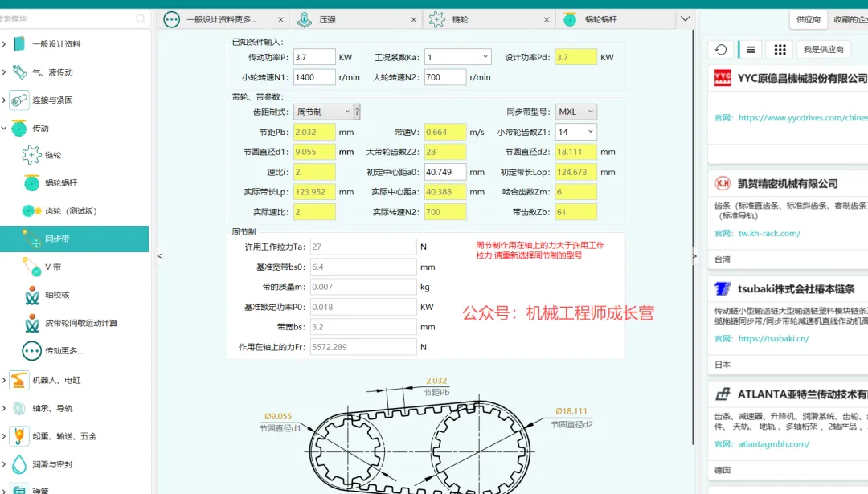Click the 传动更多 ellipsis icon
Screen dimensions: 868x494
tap(31, 351)
